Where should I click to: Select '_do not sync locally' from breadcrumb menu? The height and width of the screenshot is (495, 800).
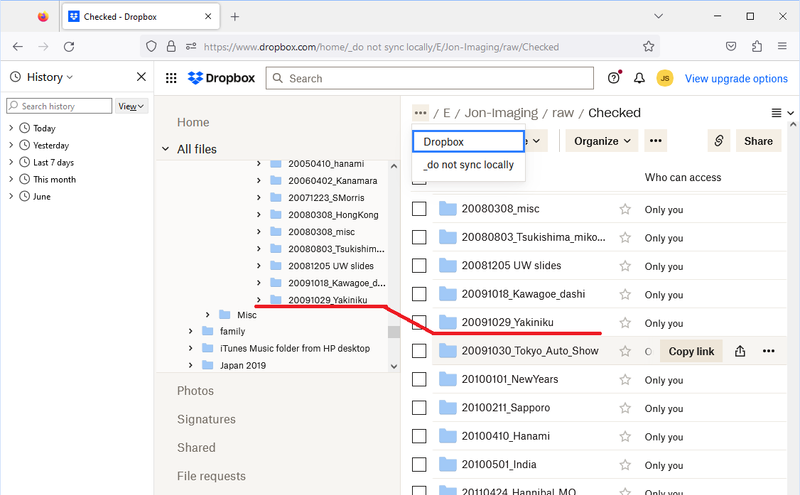[x=468, y=165]
